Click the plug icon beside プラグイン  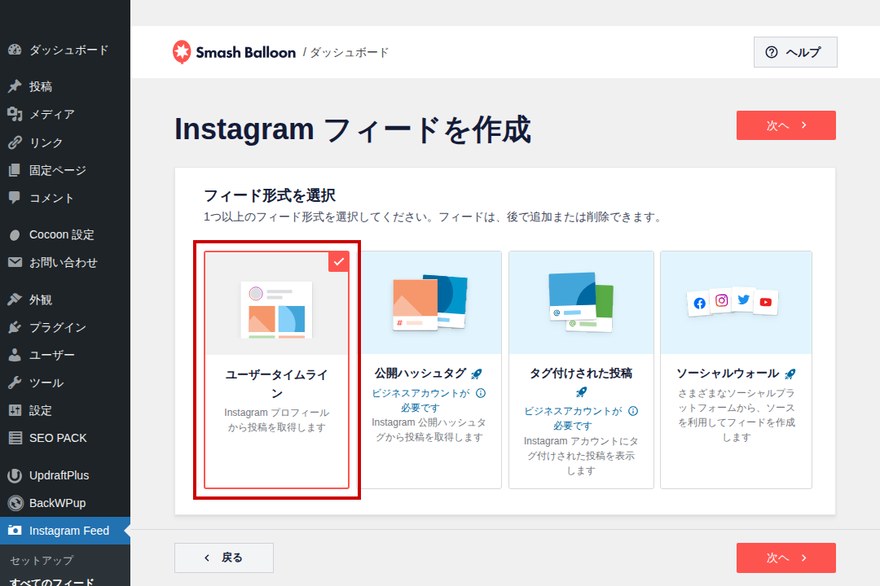coord(15,327)
